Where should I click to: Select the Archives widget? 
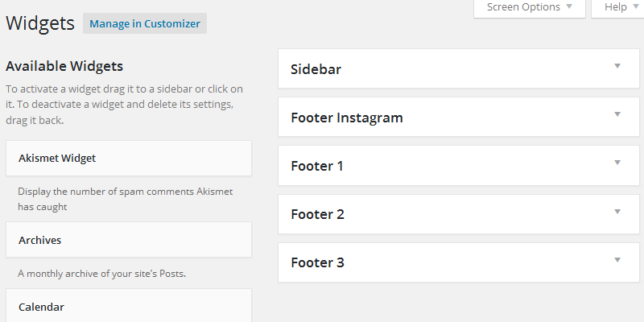[40, 240]
